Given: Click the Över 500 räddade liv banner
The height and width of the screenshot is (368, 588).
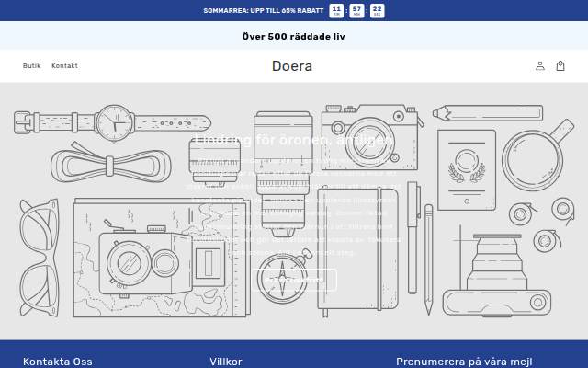Looking at the screenshot, I should coord(294,37).
